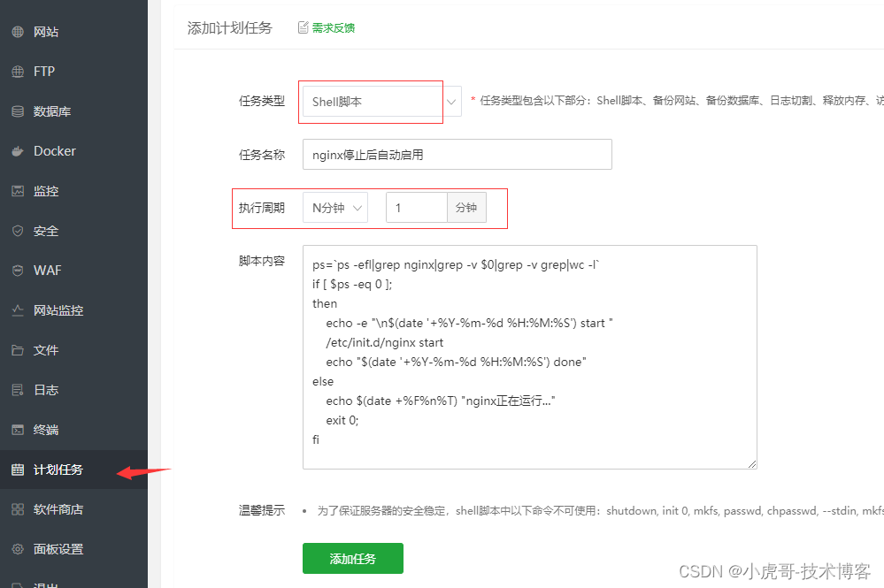Go to 面板设置 in sidebar
Viewport: 884px width, 588px height.
58,549
